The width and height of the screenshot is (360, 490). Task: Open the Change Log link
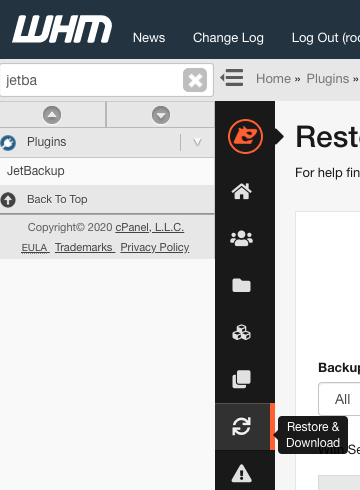pyautogui.click(x=228, y=38)
